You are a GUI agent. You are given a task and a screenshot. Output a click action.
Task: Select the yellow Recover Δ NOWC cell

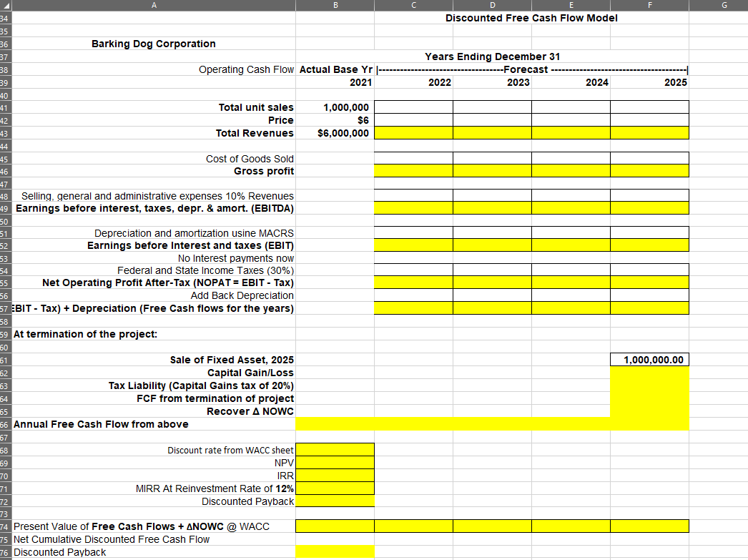pyautogui.click(x=649, y=411)
